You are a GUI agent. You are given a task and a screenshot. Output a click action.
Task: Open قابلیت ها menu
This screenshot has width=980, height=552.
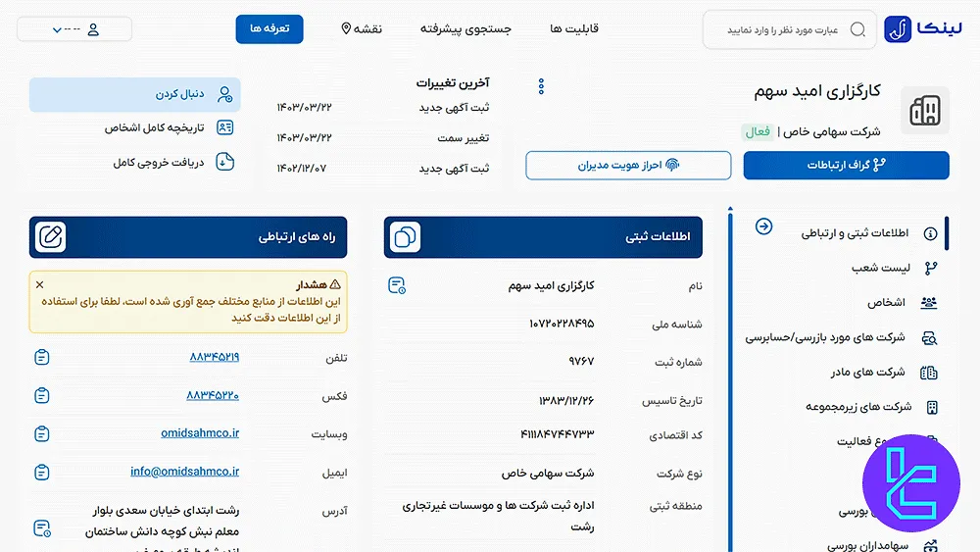tap(573, 28)
